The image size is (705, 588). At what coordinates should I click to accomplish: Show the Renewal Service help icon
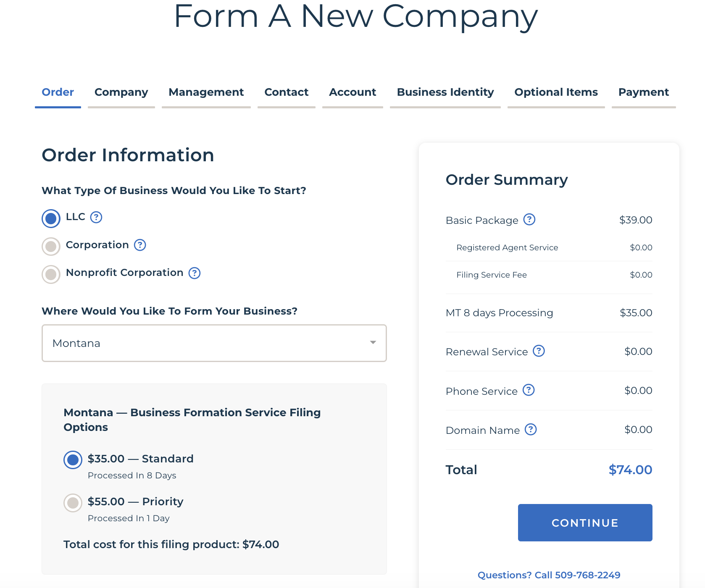pos(539,351)
